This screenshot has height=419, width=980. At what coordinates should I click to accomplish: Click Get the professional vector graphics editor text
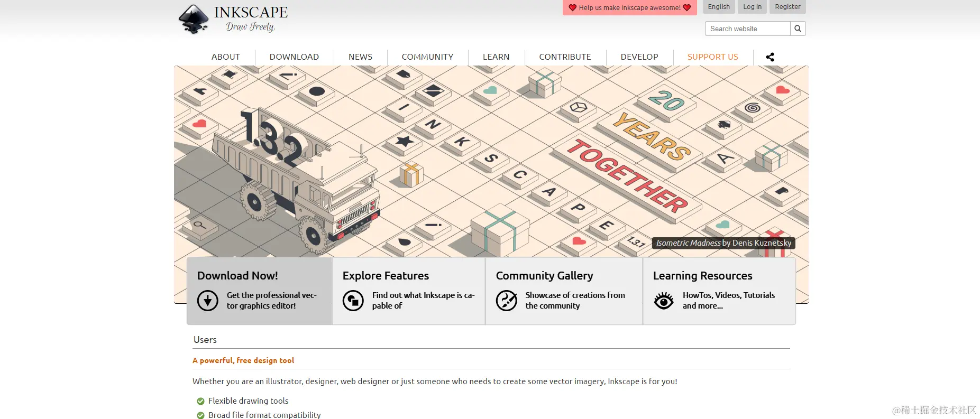pos(272,301)
